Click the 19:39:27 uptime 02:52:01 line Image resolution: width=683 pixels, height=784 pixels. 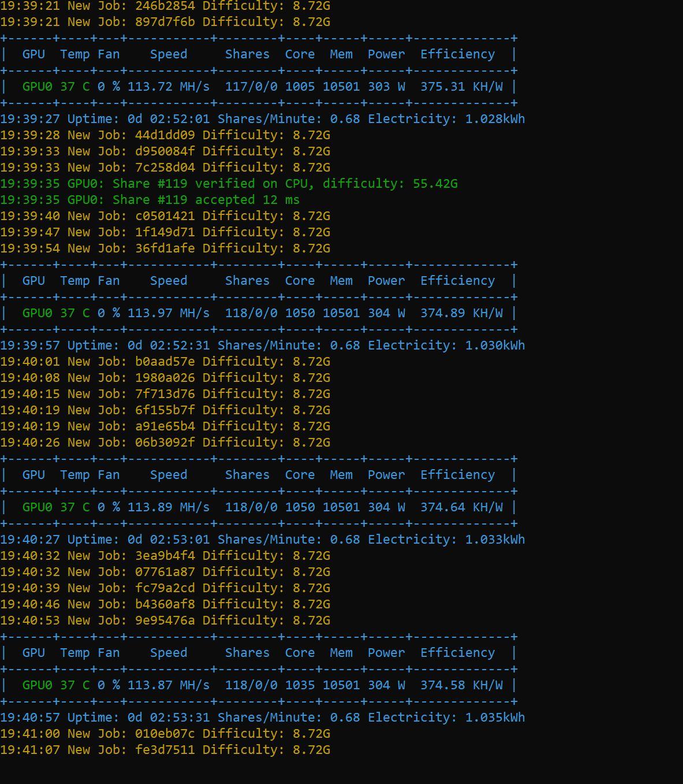pyautogui.click(x=263, y=119)
